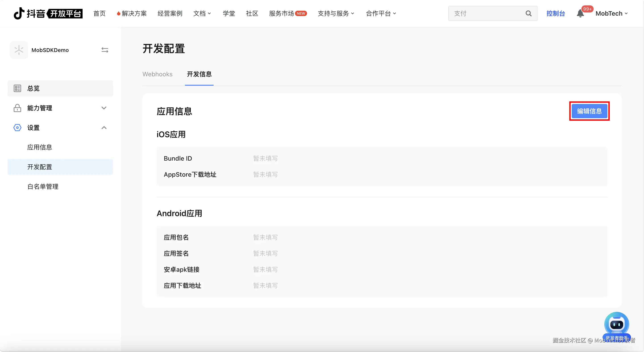Expand the 能力管理 sidebar section
The image size is (644, 352).
click(104, 108)
